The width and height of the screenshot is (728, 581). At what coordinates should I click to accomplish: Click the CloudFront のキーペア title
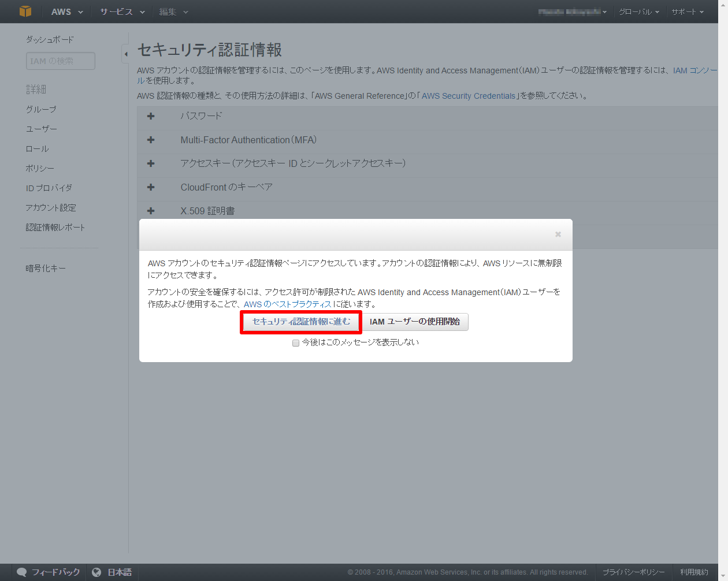click(226, 187)
